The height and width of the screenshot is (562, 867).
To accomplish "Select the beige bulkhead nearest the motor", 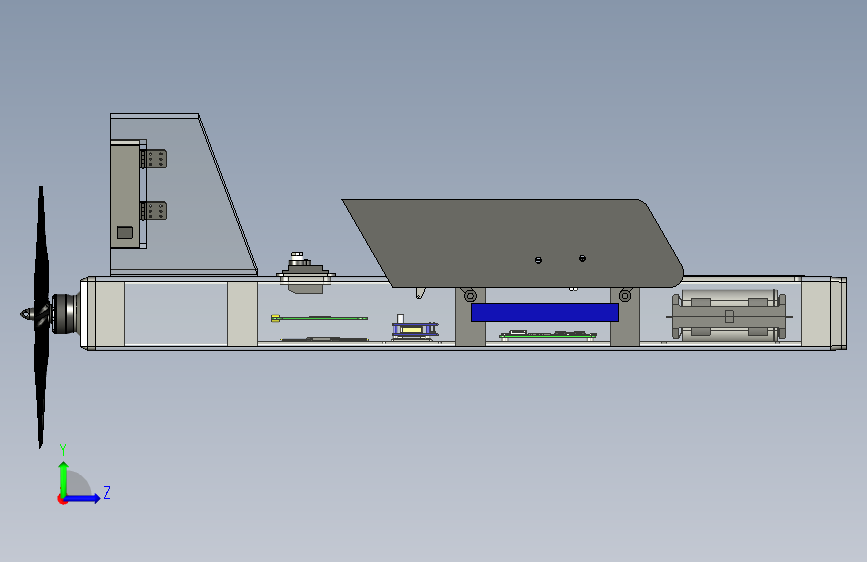I will click(109, 314).
